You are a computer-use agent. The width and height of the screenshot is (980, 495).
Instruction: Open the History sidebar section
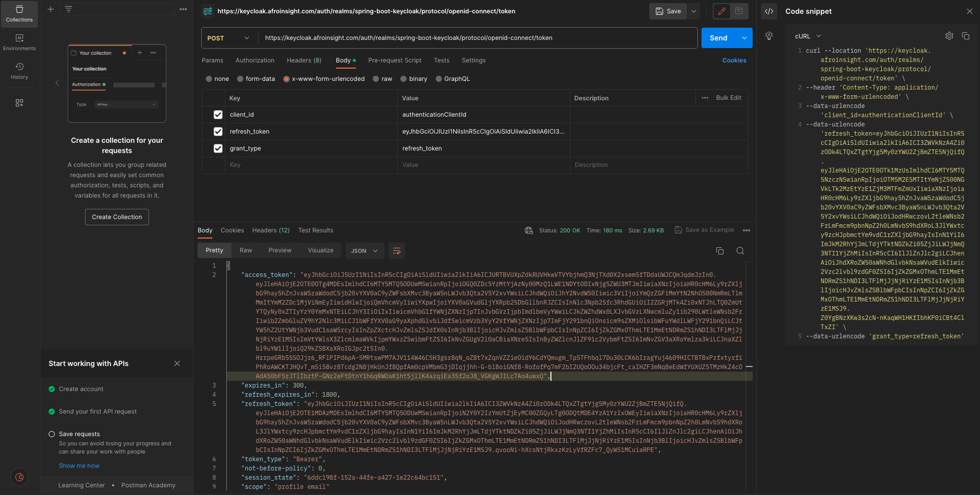pyautogui.click(x=19, y=71)
